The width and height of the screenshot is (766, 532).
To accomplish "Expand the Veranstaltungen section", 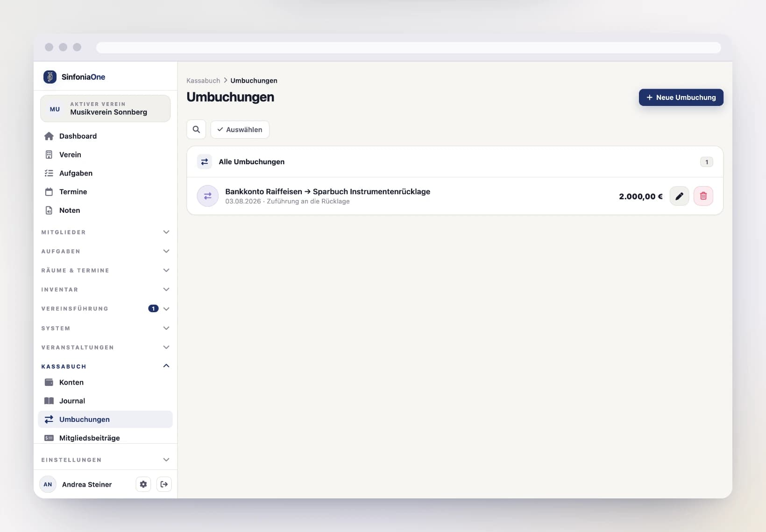I will coord(106,347).
